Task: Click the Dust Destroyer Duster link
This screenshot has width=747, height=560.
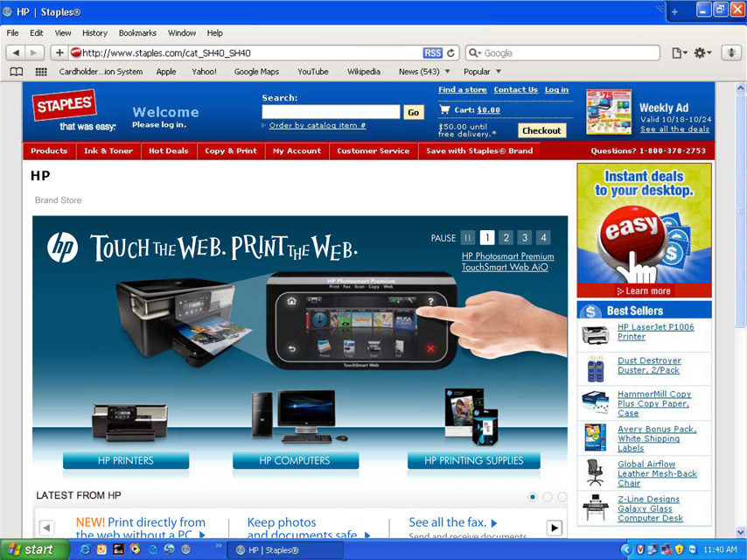Action: [649, 365]
